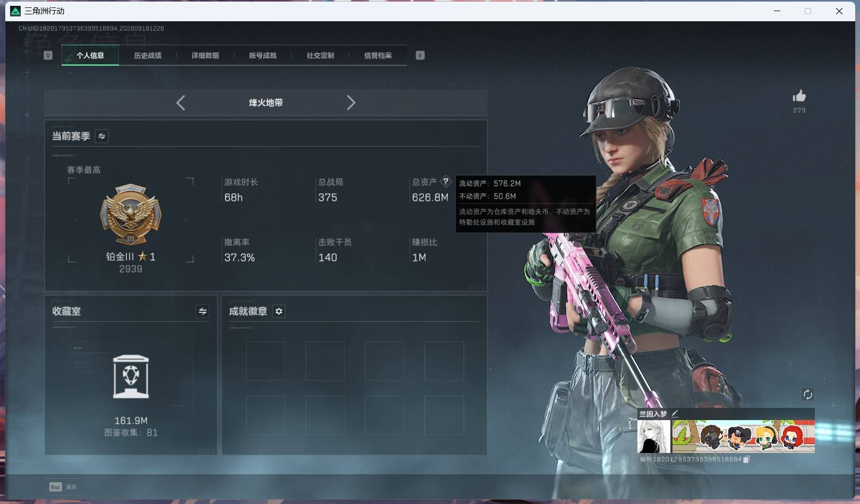
Task: Click the like count 273
Action: 799,110
